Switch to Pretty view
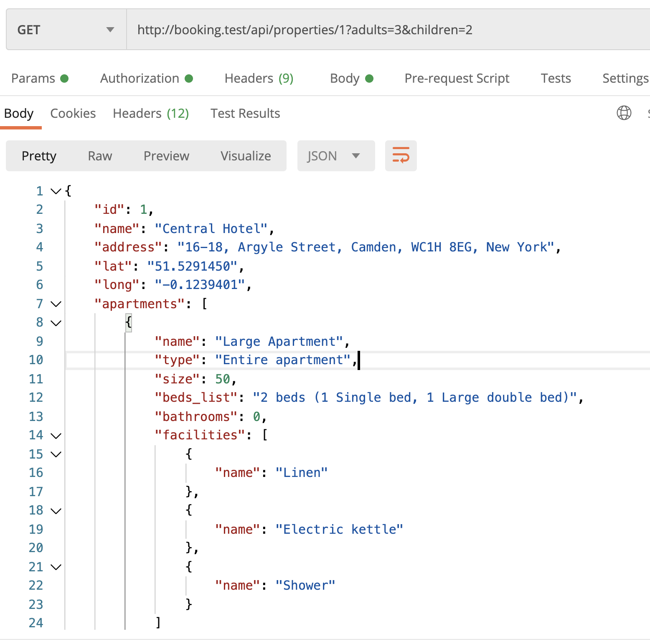650x644 pixels. [39, 156]
